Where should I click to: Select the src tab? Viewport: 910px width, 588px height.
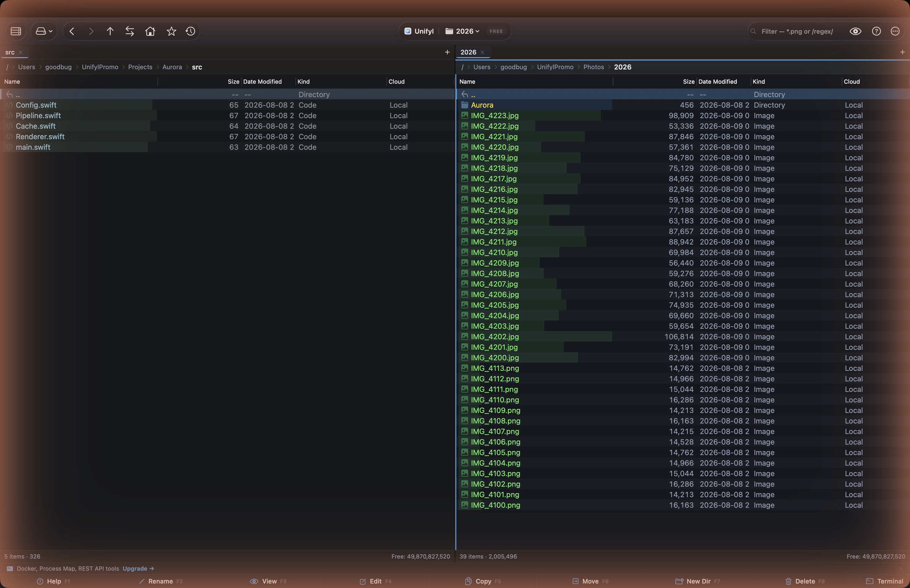tap(10, 52)
